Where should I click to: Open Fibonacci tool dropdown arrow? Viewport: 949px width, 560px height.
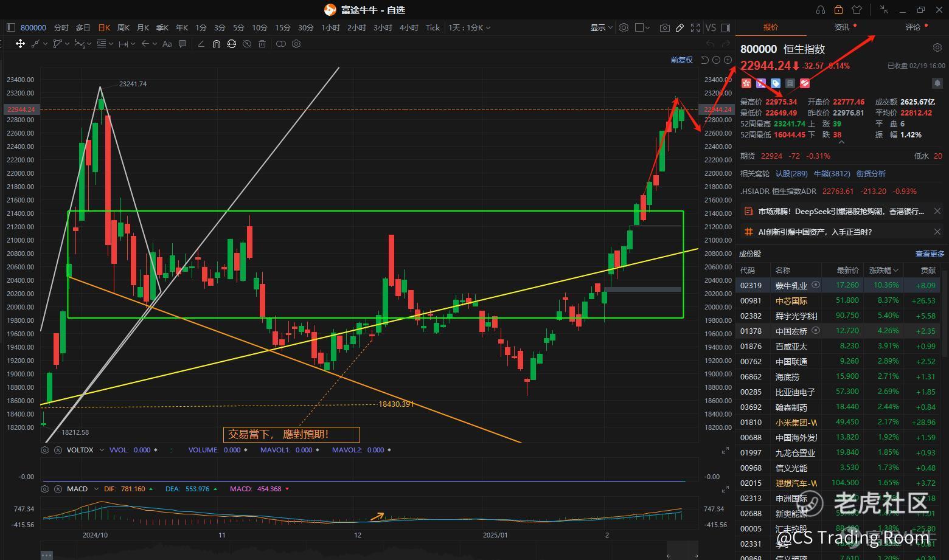click(112, 44)
